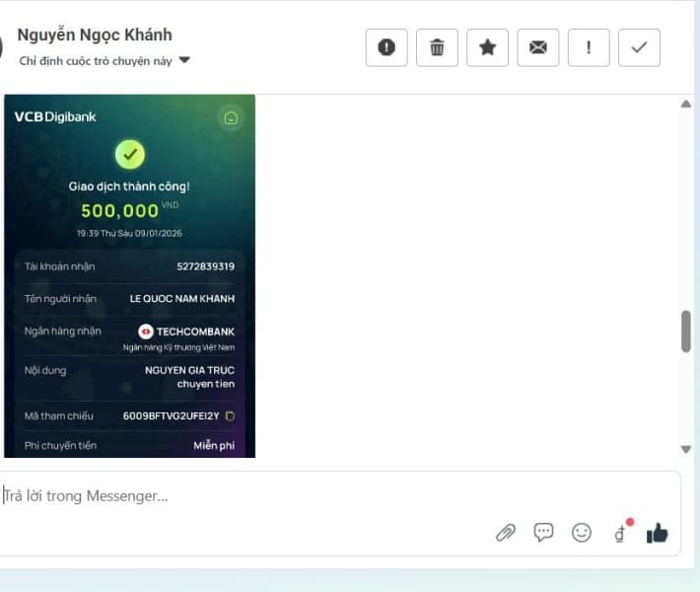The width and height of the screenshot is (700, 592).
Task: Mark conversation as done with checkmark button
Action: (x=639, y=47)
